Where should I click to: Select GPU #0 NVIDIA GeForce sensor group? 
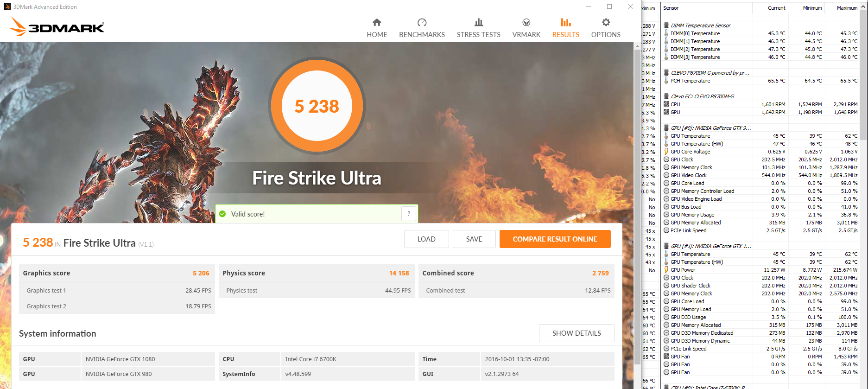coord(710,128)
